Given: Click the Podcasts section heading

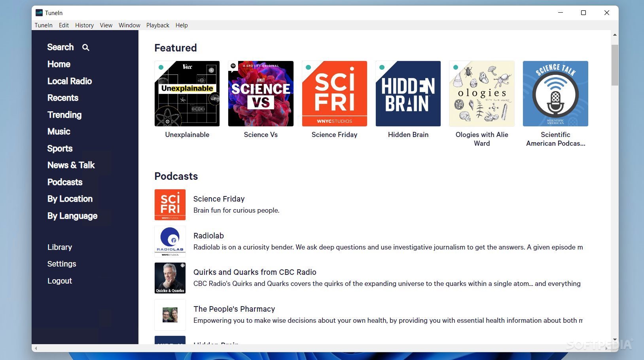Looking at the screenshot, I should pos(176,176).
